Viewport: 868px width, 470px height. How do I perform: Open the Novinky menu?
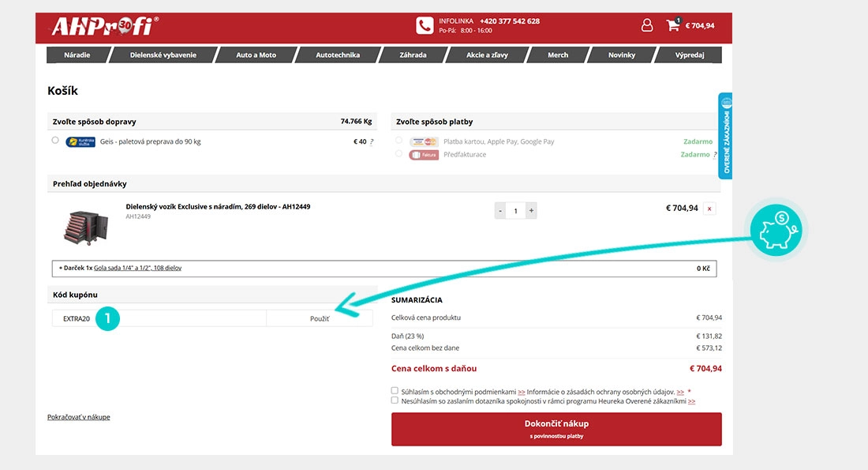click(x=622, y=55)
